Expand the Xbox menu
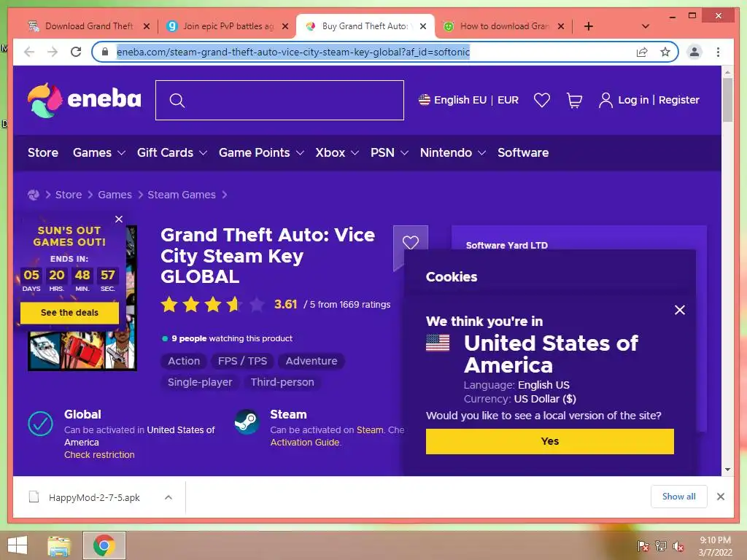The image size is (747, 560). [x=337, y=153]
